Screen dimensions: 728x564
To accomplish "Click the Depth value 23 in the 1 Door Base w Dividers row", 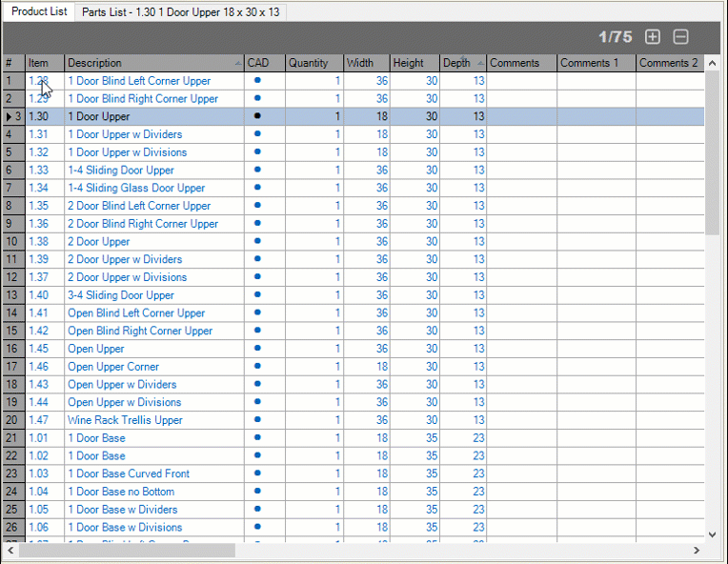I will (x=478, y=510).
